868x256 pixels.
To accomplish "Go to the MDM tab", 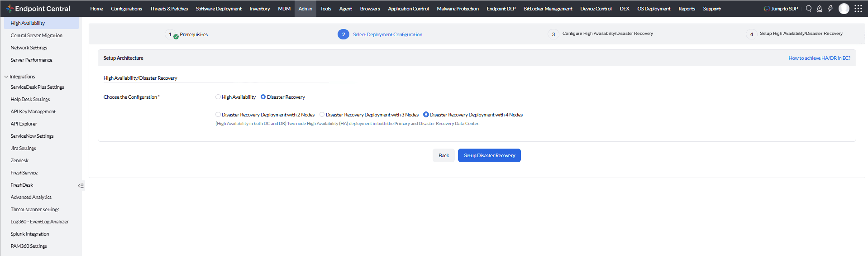I will click(x=284, y=9).
